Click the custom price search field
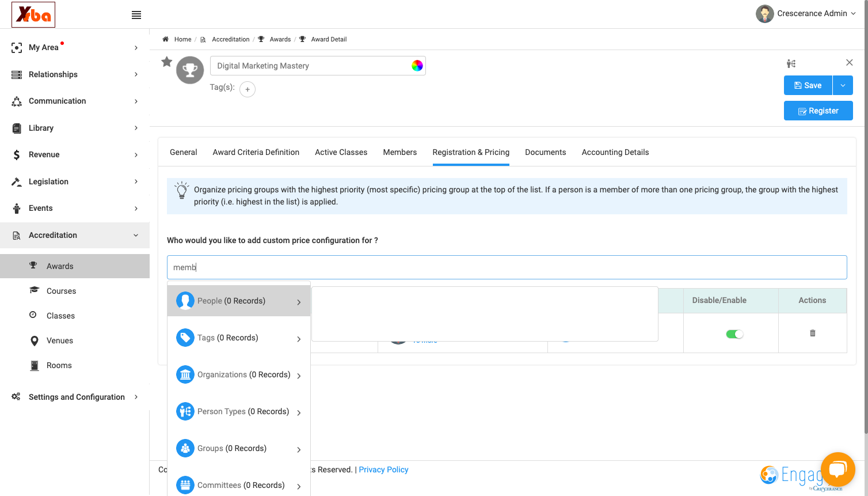The image size is (868, 496). 507,267
